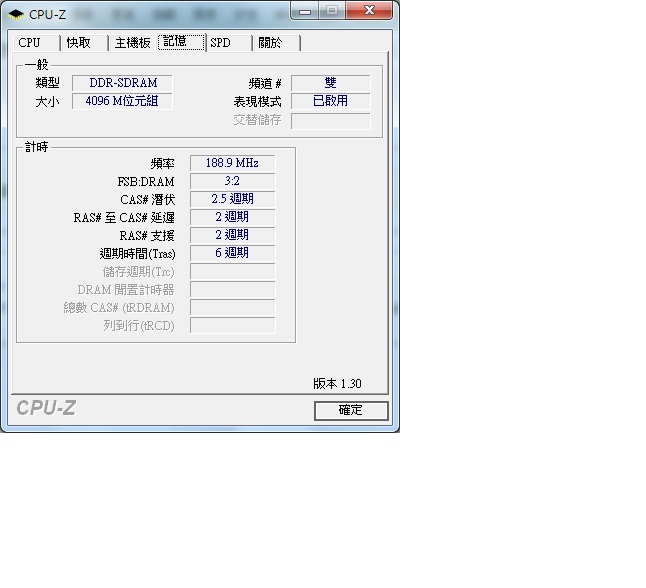Click the empty DRAM 閒置計時器 field
The image size is (646, 588).
232,289
